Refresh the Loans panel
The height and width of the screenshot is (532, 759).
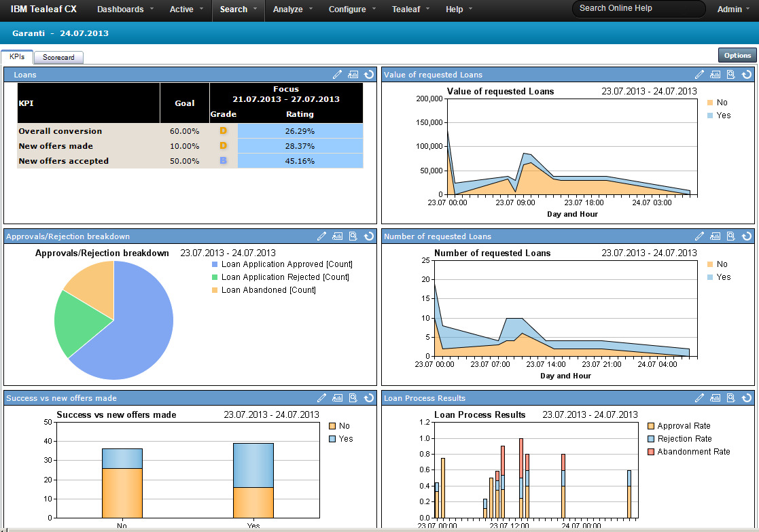(369, 75)
